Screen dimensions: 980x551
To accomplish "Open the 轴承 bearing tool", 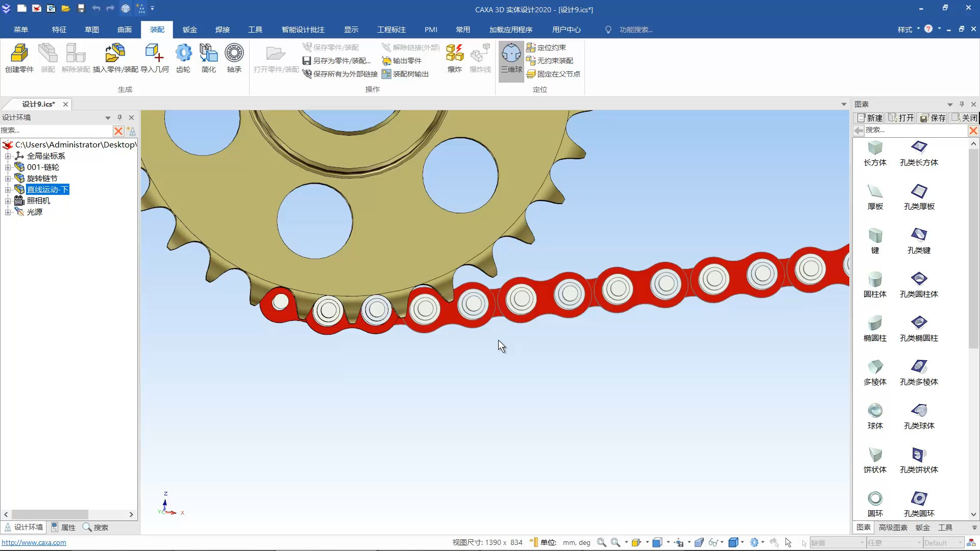I will tap(234, 58).
